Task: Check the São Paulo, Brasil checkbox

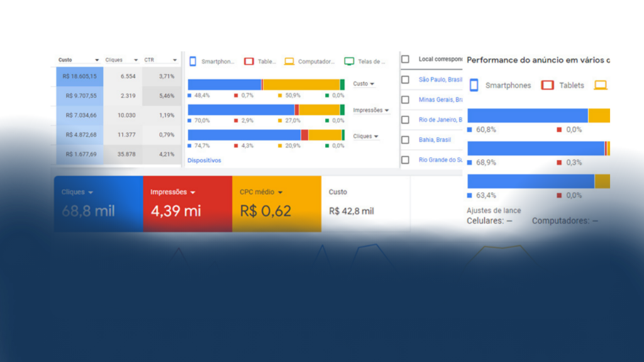Action: pos(406,80)
